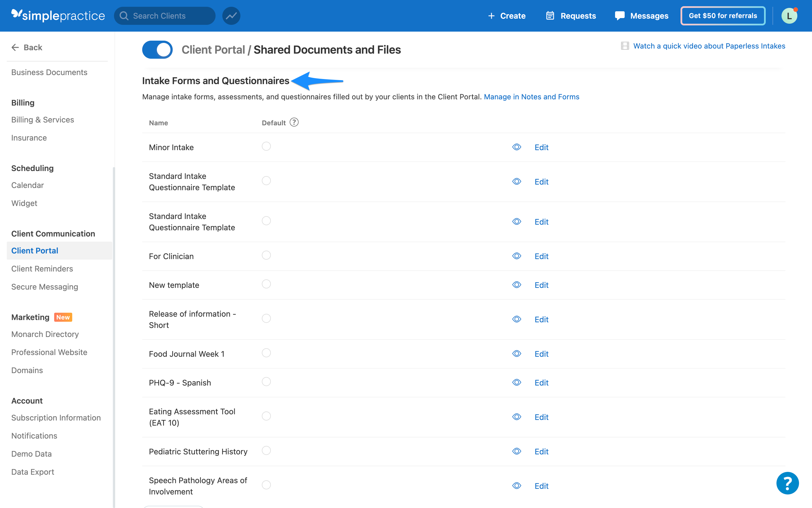Viewport: 812px width, 508px height.
Task: Preview the New template form
Action: [517, 285]
